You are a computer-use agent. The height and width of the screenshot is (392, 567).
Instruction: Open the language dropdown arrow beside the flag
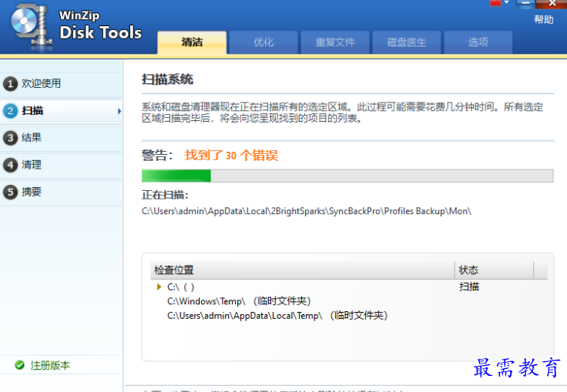click(x=507, y=2)
